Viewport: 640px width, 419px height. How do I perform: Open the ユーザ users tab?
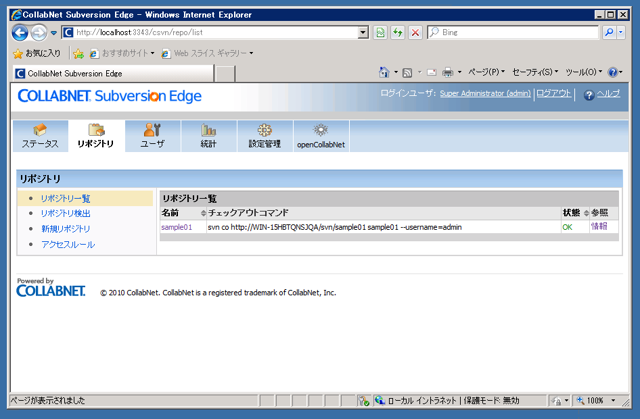pyautogui.click(x=153, y=136)
